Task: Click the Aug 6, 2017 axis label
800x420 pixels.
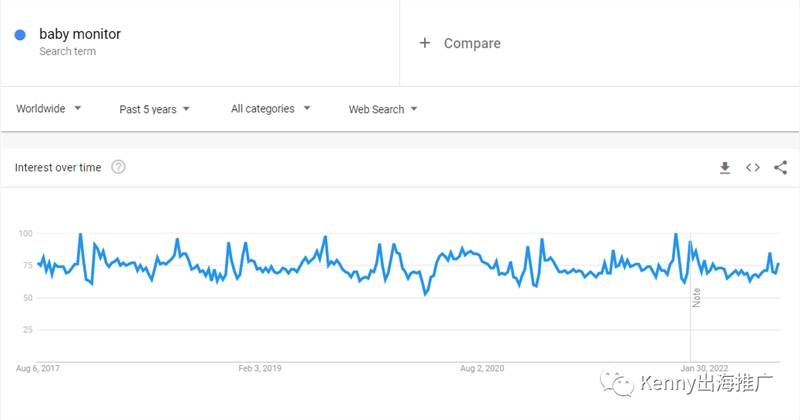Action: click(38, 368)
